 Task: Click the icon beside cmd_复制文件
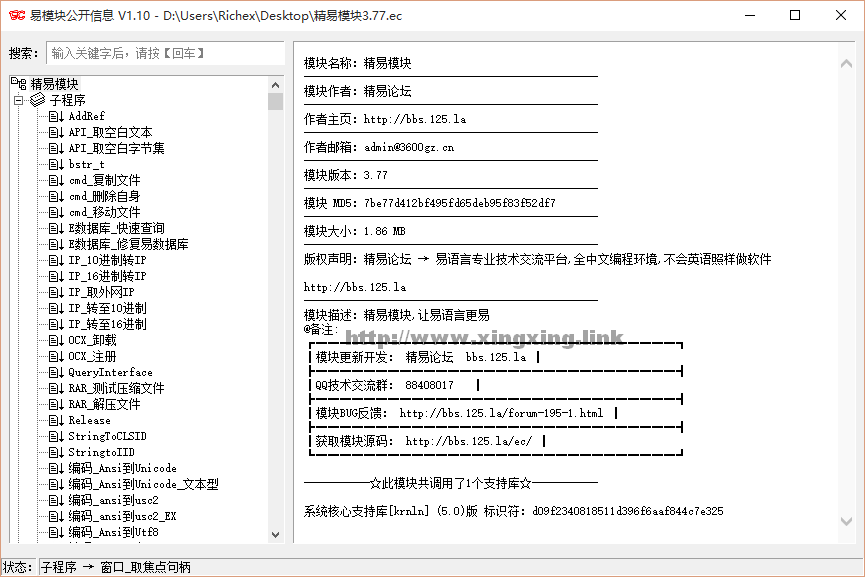point(56,180)
